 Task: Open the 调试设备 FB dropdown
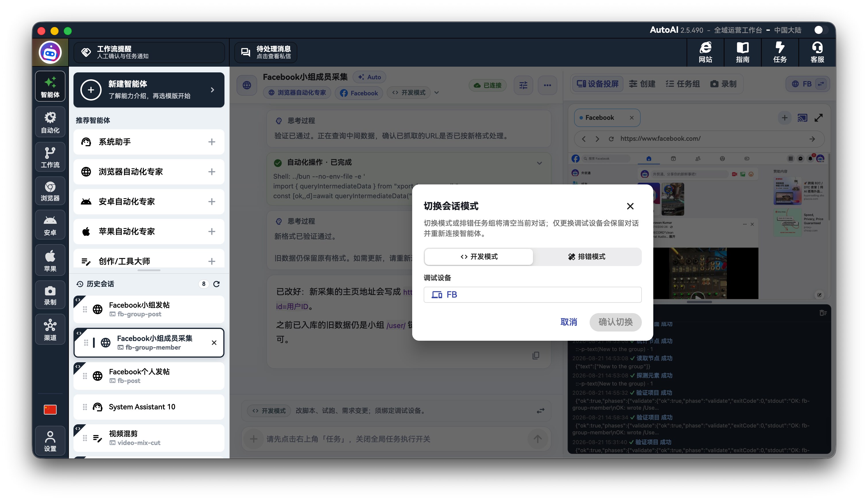(532, 294)
